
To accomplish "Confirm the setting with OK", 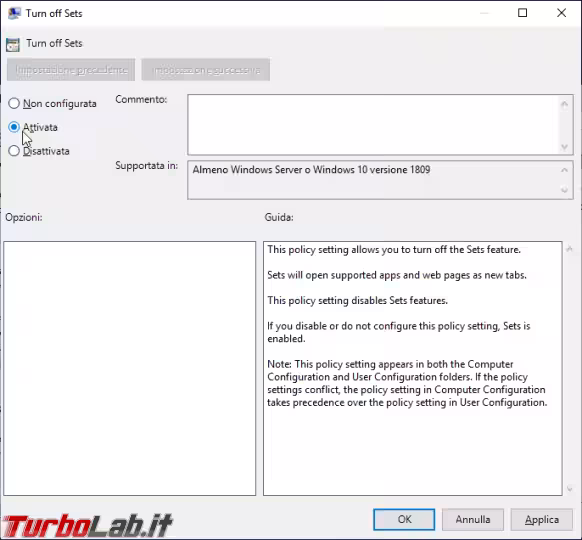I will (404, 519).
